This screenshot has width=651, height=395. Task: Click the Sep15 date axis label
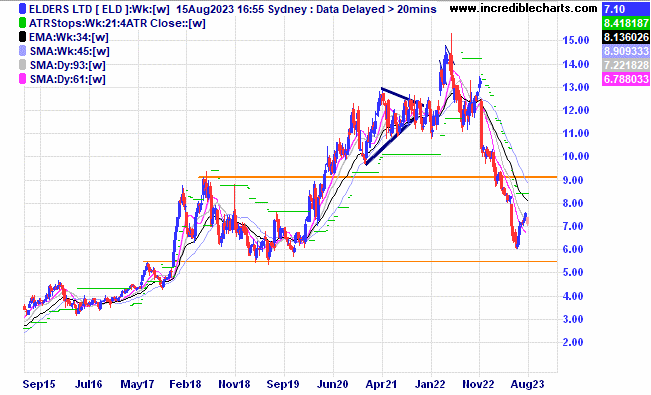(39, 384)
